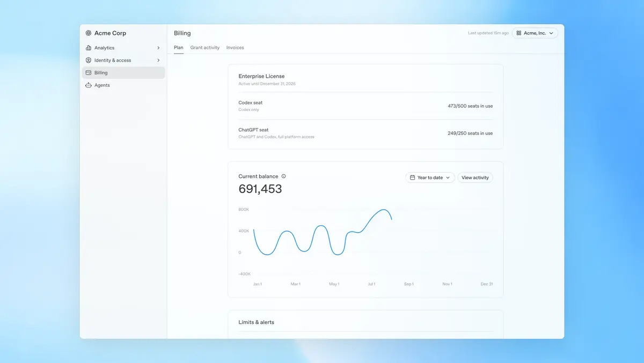This screenshot has height=363, width=644.
Task: Click the View activity button
Action: (475, 177)
